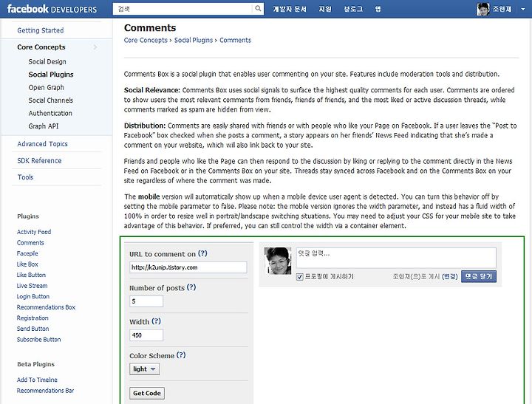This screenshot has width=532, height=404.
Task: Click Core Concepts breadcrumb link
Action: tap(146, 40)
